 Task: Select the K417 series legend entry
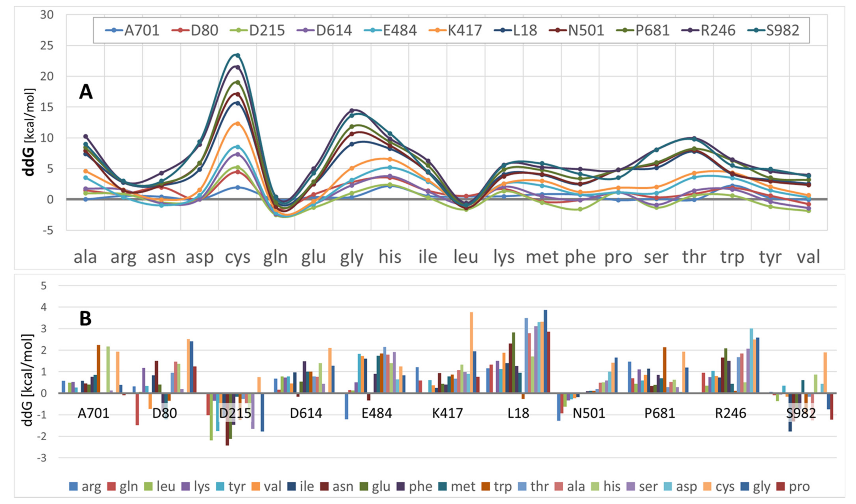[464, 31]
